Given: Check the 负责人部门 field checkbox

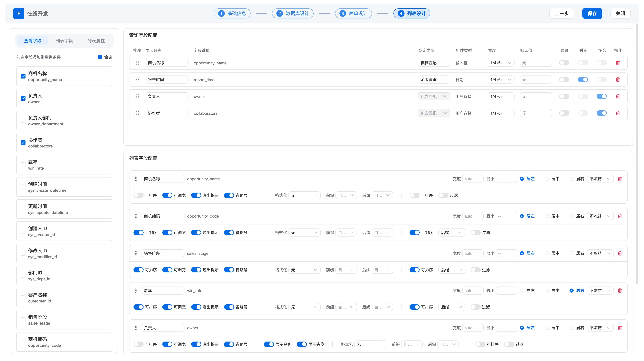Looking at the screenshot, I should (x=23, y=120).
